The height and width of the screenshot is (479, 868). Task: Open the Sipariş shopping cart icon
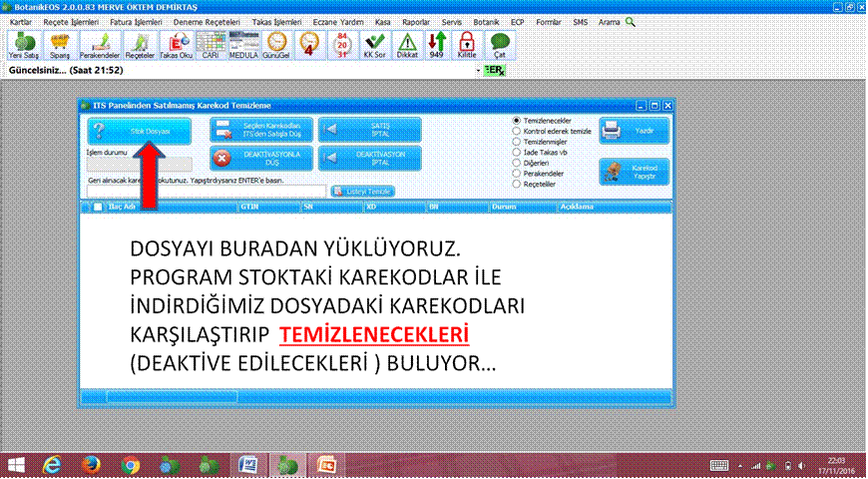[x=60, y=45]
